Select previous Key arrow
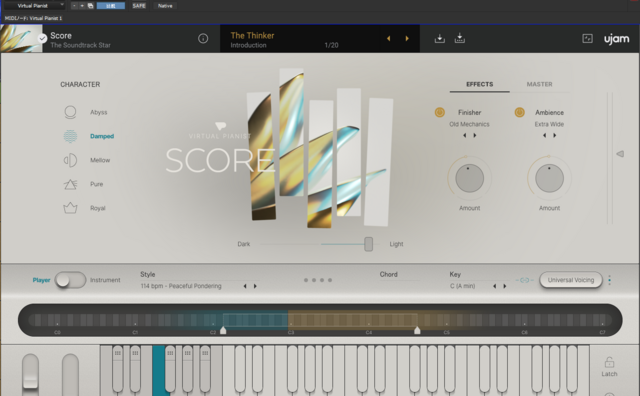 495,286
